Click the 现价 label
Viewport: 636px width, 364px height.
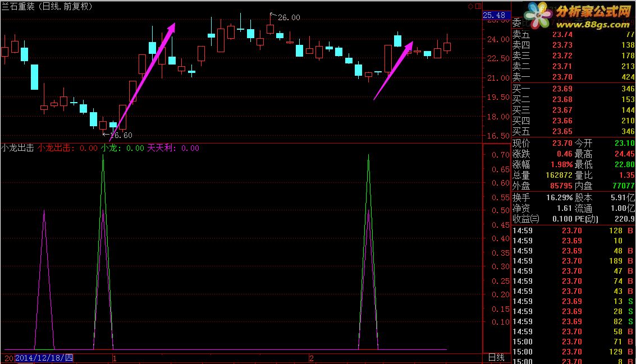(x=521, y=143)
